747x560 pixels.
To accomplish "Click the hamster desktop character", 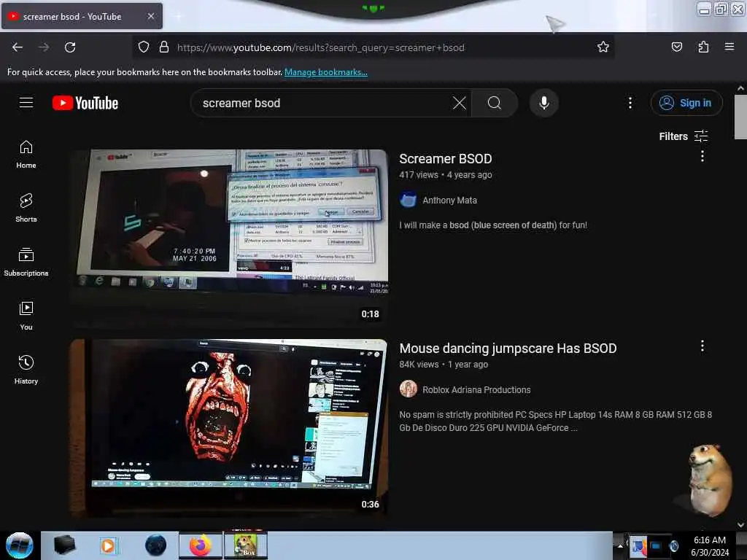I will (709, 480).
